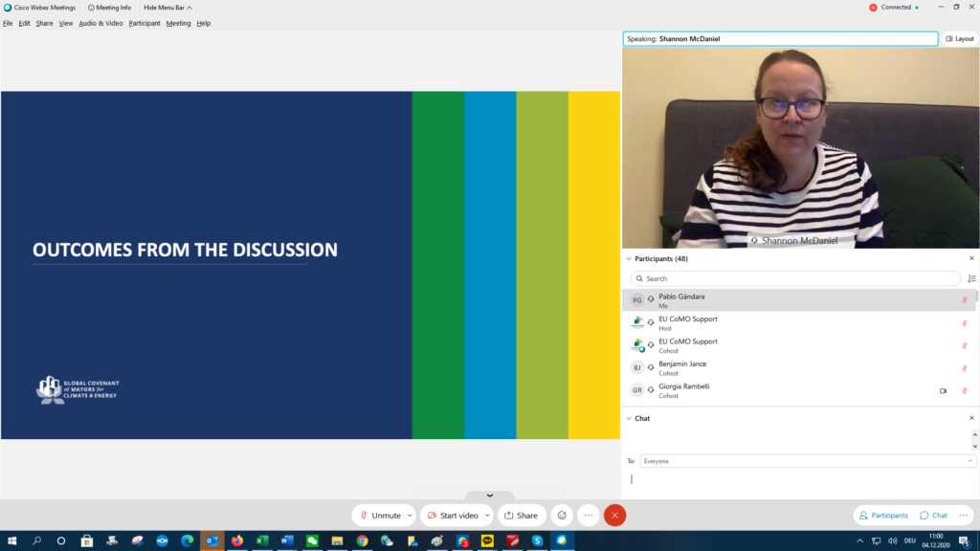
Task: Toggle the Participants panel button
Action: (x=883, y=515)
